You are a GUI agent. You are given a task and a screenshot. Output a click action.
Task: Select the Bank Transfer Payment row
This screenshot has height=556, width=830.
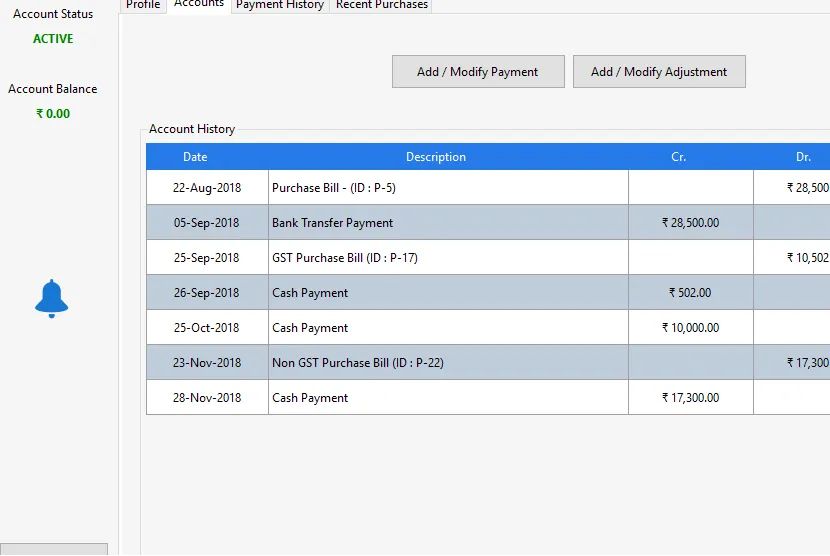[x=333, y=223]
